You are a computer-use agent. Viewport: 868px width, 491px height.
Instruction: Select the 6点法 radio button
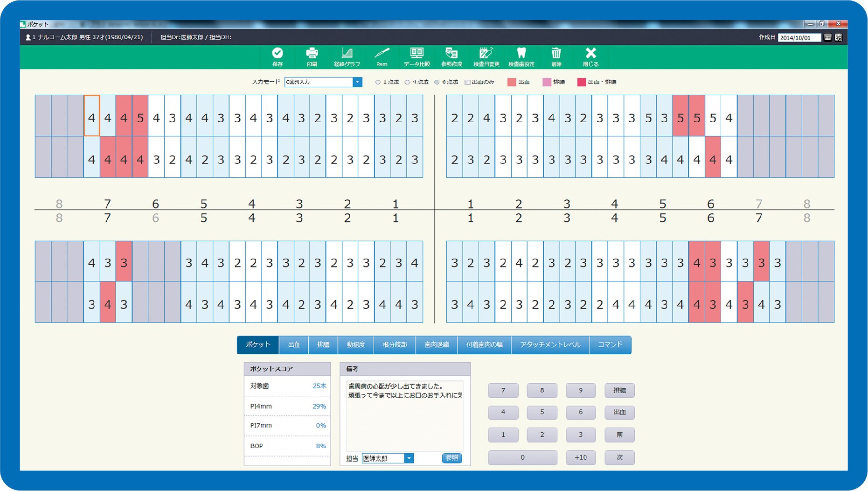click(x=437, y=82)
